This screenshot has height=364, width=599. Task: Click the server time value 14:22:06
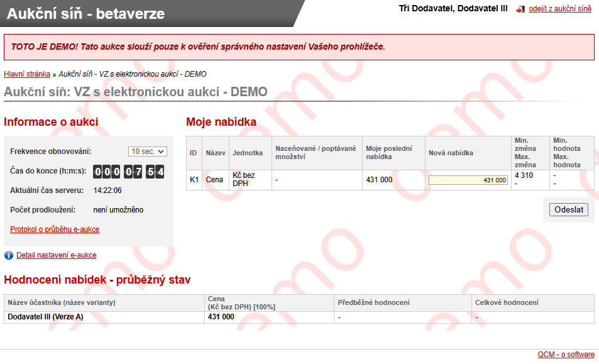(x=107, y=190)
